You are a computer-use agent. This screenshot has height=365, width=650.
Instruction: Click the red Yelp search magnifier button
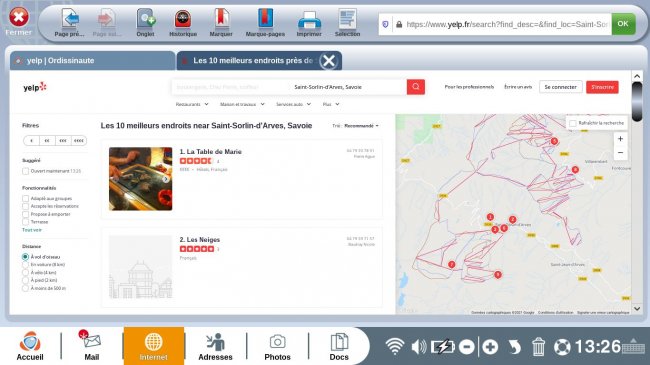pos(416,87)
